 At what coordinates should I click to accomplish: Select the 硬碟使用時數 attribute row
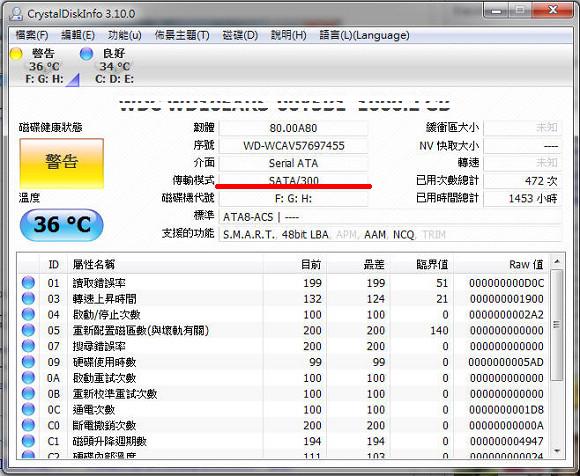(283, 362)
